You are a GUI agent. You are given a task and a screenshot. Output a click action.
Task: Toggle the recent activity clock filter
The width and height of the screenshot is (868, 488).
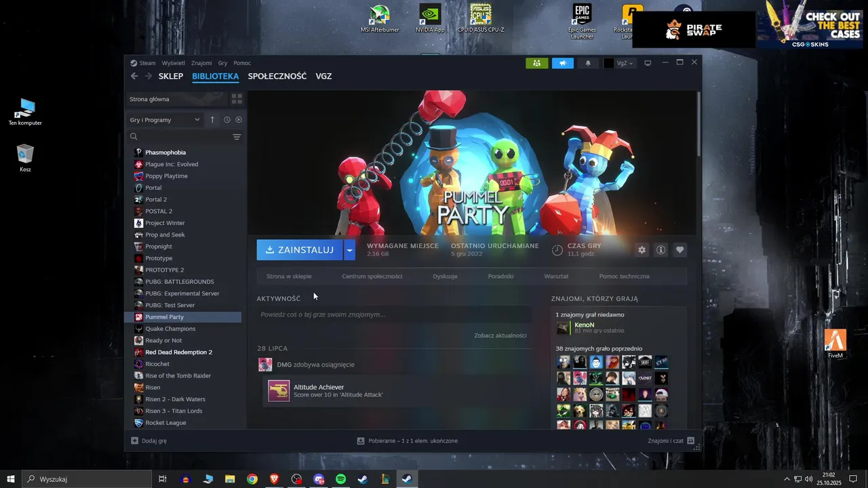pos(227,120)
